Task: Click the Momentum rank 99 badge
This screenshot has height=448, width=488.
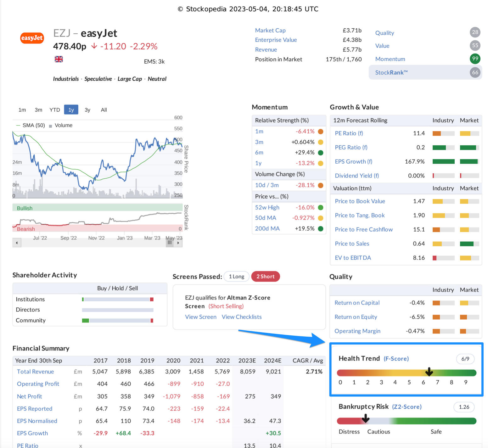Action: tap(475, 59)
